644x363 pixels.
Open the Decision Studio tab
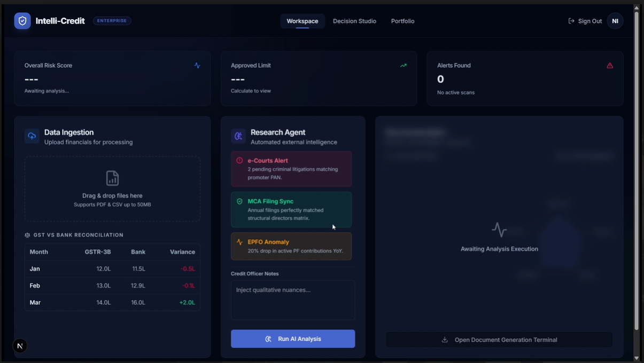pyautogui.click(x=354, y=21)
